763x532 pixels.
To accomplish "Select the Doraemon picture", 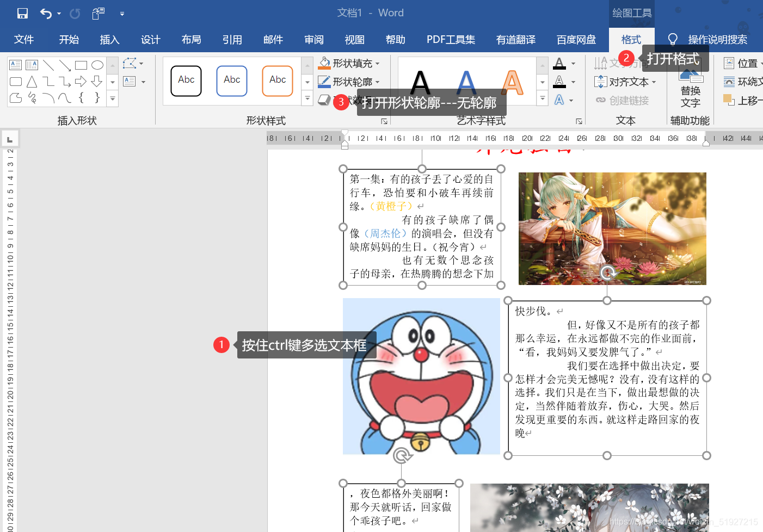I will (421, 376).
